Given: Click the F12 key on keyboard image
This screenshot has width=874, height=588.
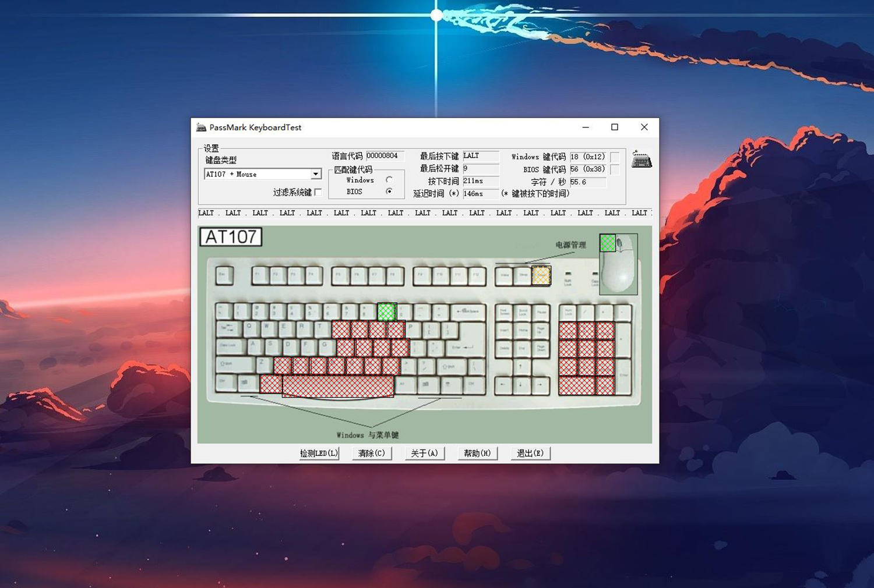Looking at the screenshot, I should point(477,275).
